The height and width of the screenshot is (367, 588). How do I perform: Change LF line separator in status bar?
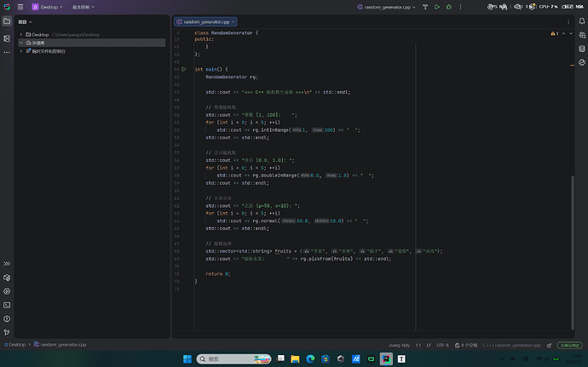tap(429, 345)
